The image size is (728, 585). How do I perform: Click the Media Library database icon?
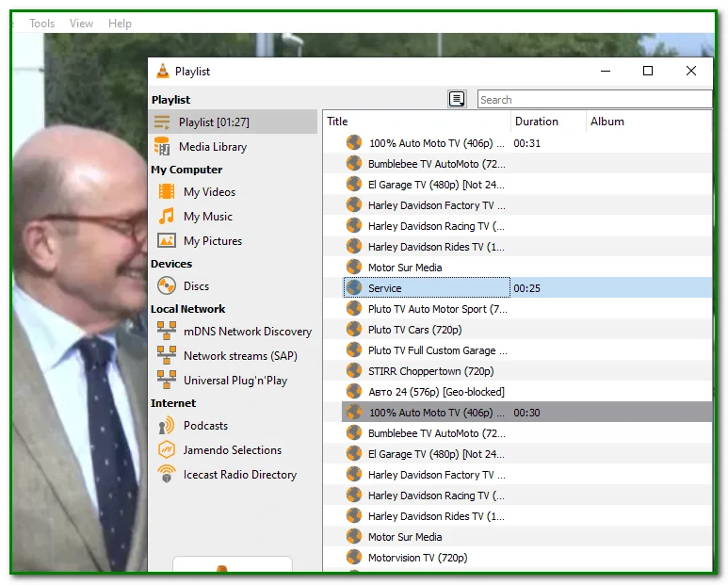[162, 147]
